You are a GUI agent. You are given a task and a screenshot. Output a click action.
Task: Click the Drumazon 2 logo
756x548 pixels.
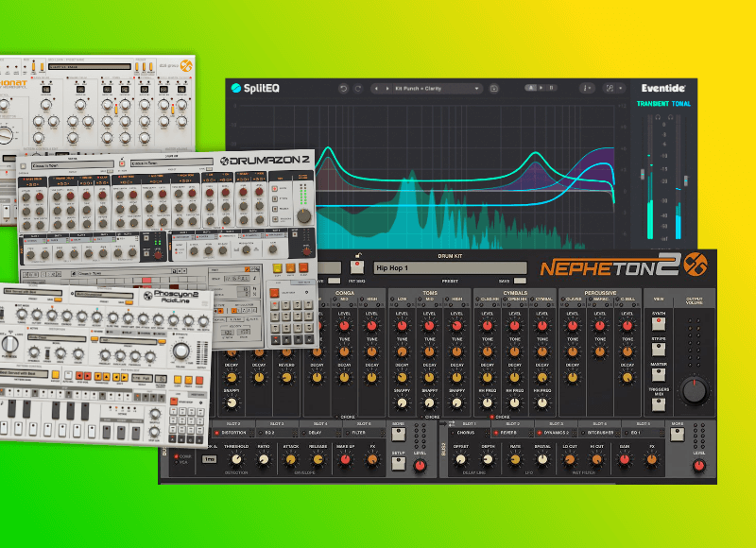(265, 161)
